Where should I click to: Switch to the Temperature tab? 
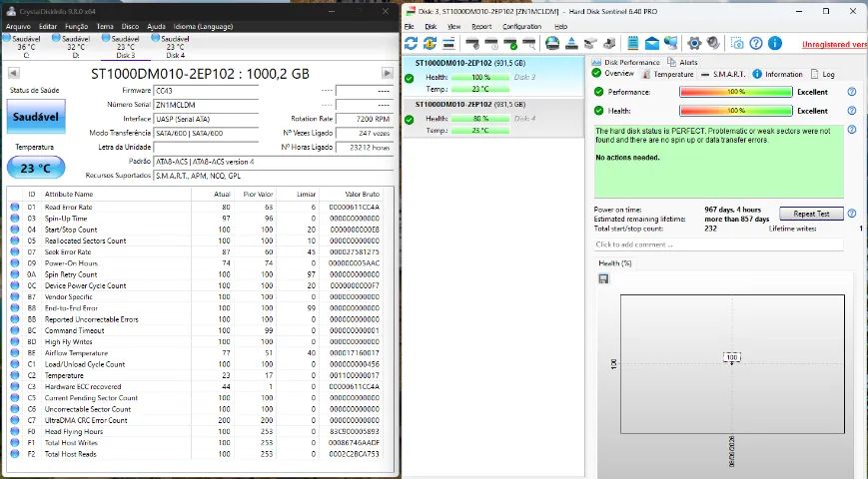click(x=667, y=74)
